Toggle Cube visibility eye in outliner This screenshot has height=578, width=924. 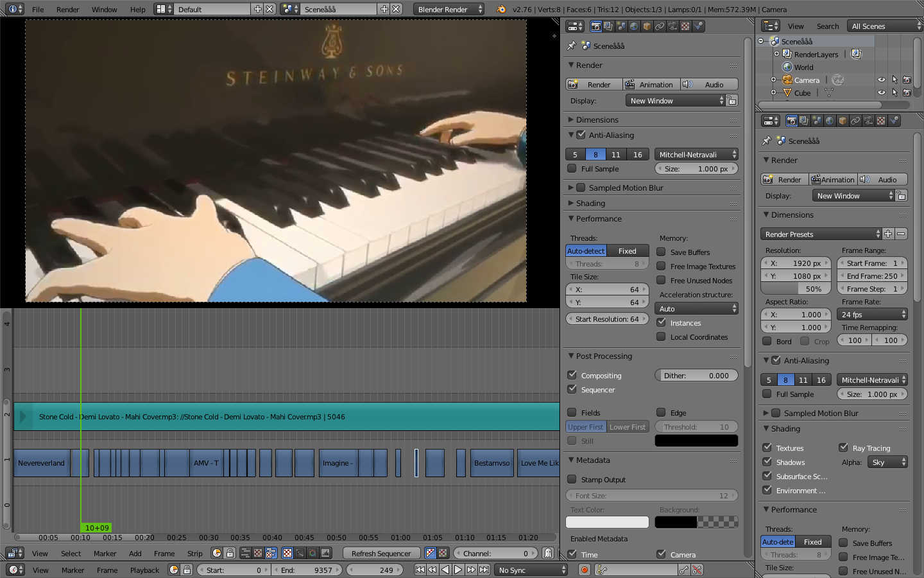(882, 92)
